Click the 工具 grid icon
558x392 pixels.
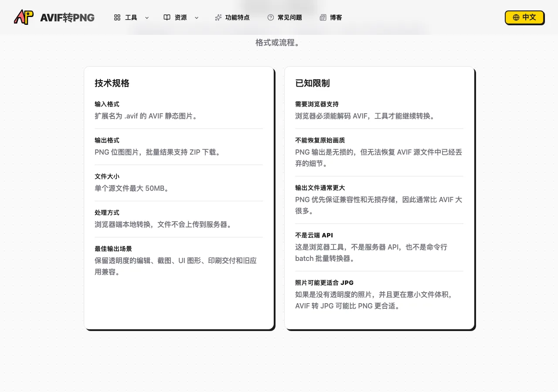click(117, 17)
